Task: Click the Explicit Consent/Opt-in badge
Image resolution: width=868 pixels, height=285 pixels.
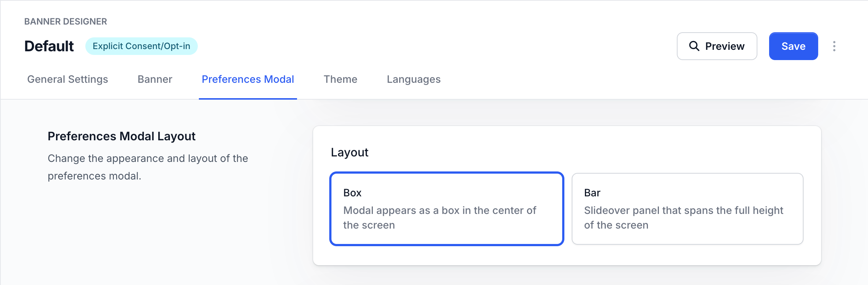Action: [141, 46]
